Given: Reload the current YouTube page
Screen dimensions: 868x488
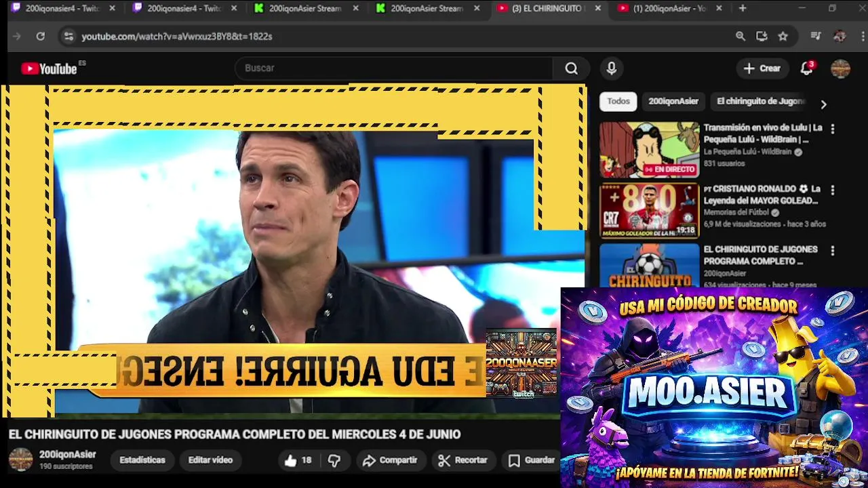Looking at the screenshot, I should [41, 37].
